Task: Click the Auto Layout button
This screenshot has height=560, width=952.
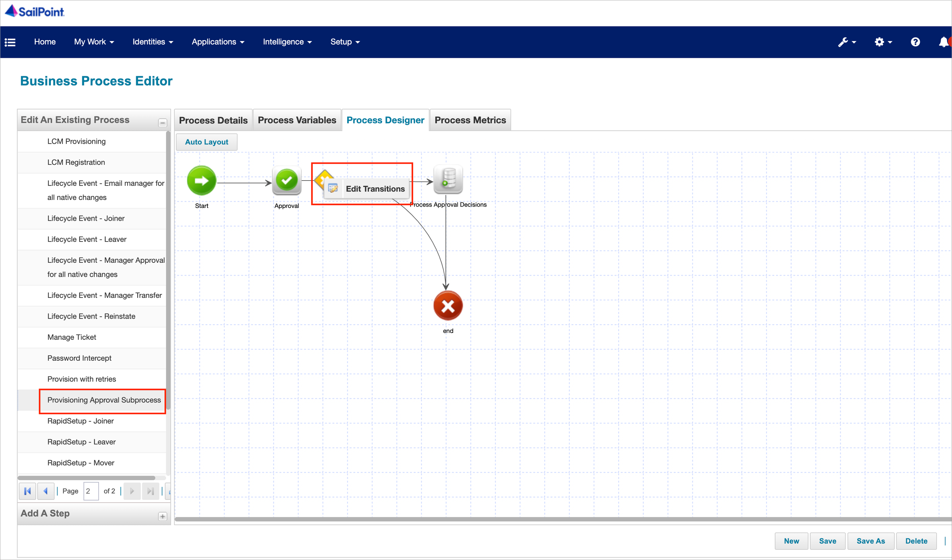Action: point(206,142)
